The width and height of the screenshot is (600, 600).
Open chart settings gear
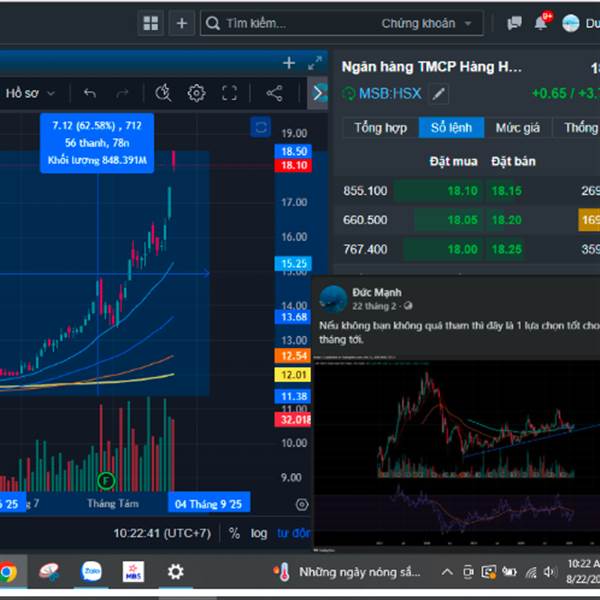[196, 93]
